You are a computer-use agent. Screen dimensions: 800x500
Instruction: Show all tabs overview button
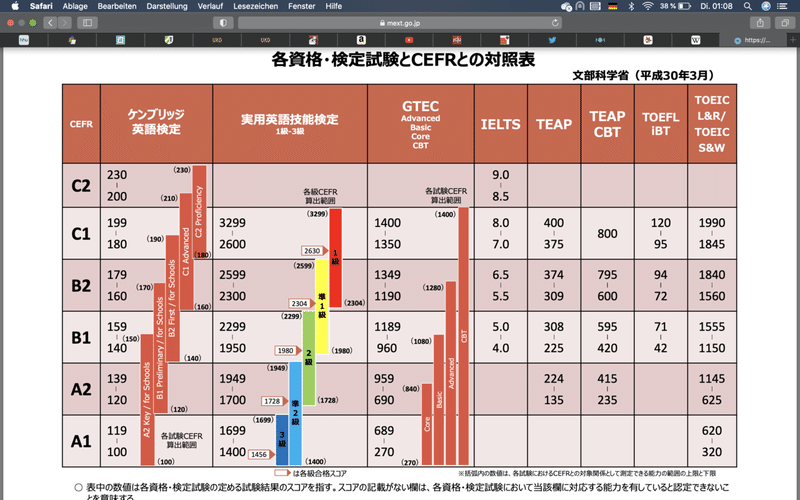(785, 23)
